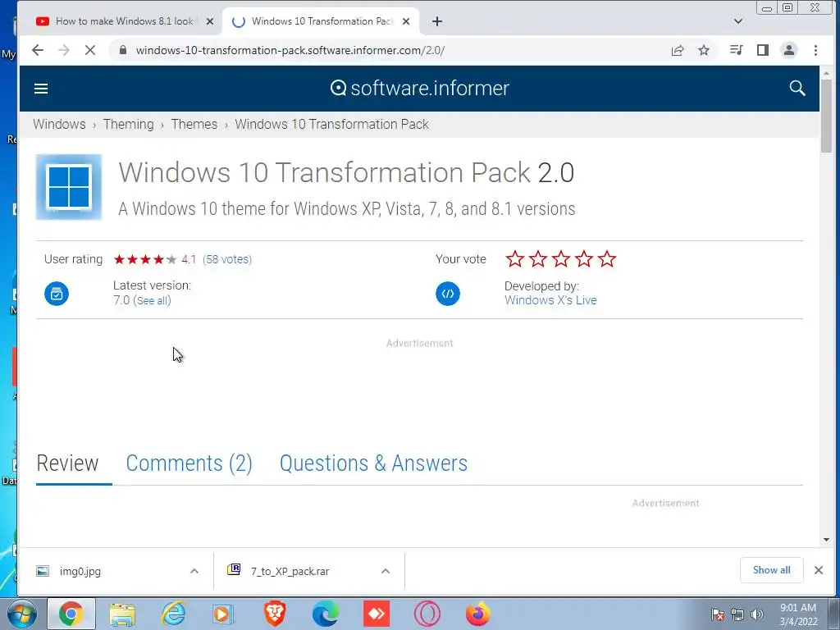Launch Brave browser from the taskbar
This screenshot has height=630, width=840.
[275, 614]
